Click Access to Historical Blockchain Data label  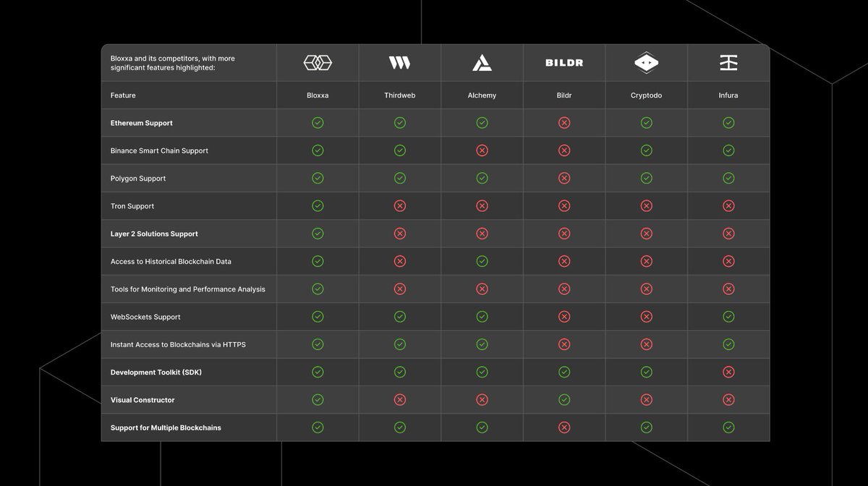(x=171, y=261)
